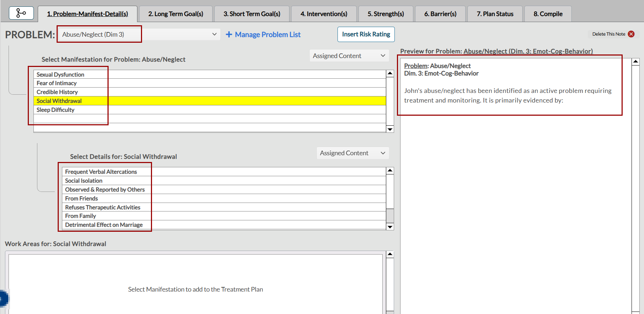Open the 4. Intervention(s) tab
This screenshot has width=644, height=314.
tap(324, 14)
